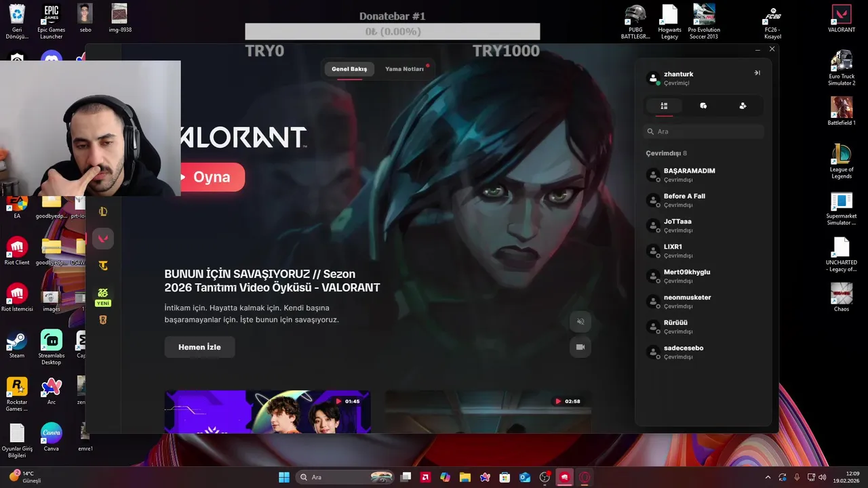Show hidden system tray icons chevron
The height and width of the screenshot is (488, 868).
pyautogui.click(x=768, y=477)
